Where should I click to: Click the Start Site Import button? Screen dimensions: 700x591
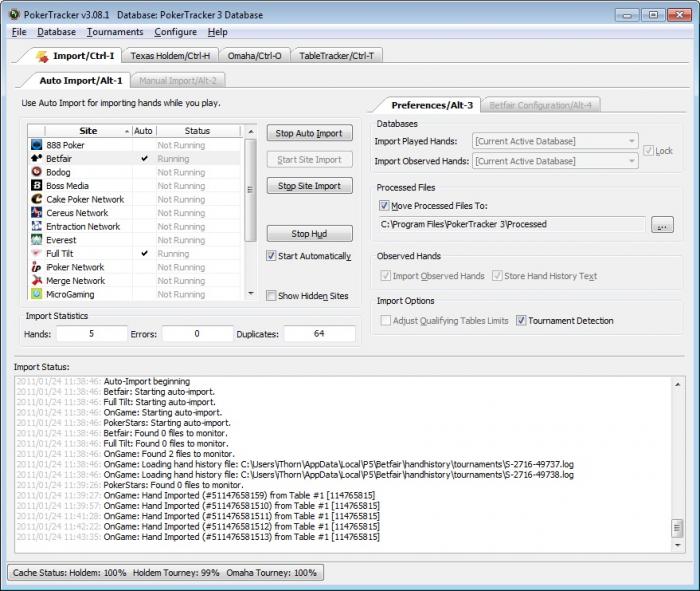click(x=309, y=159)
